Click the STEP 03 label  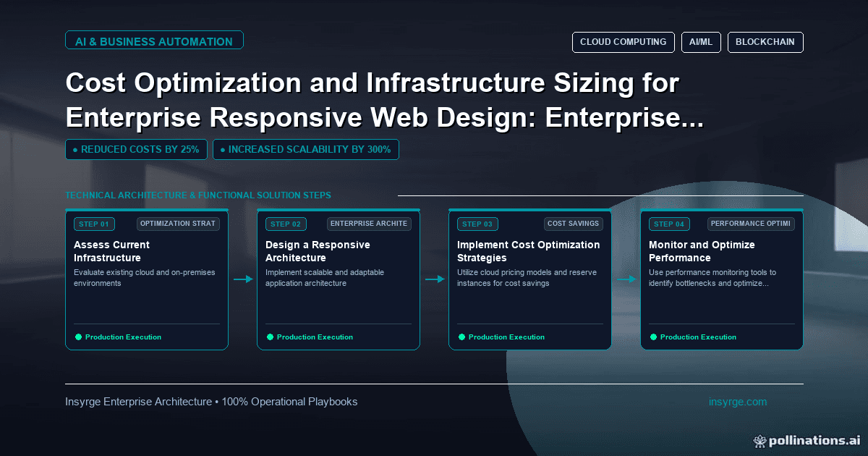pos(477,224)
